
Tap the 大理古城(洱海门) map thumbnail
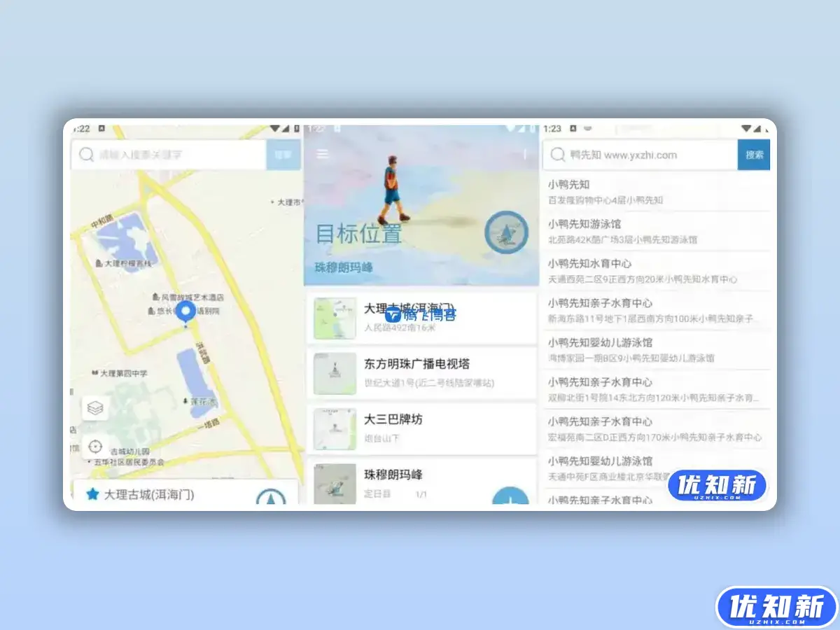pos(335,317)
